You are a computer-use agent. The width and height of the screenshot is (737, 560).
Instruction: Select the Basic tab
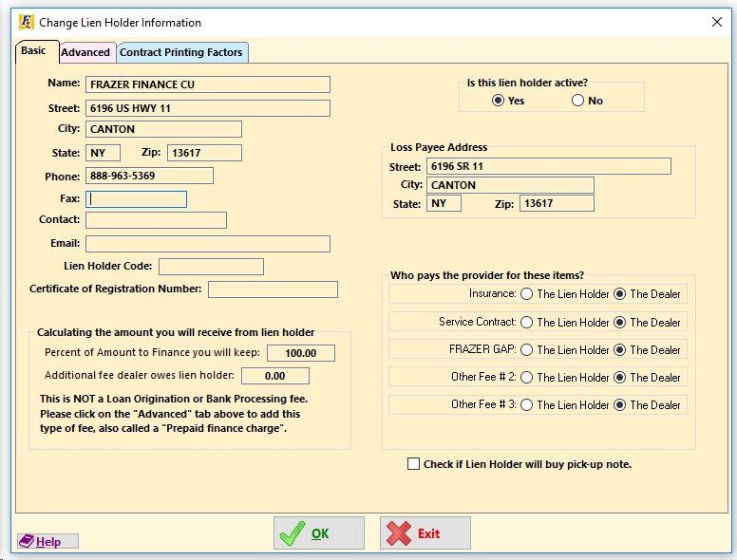click(34, 51)
